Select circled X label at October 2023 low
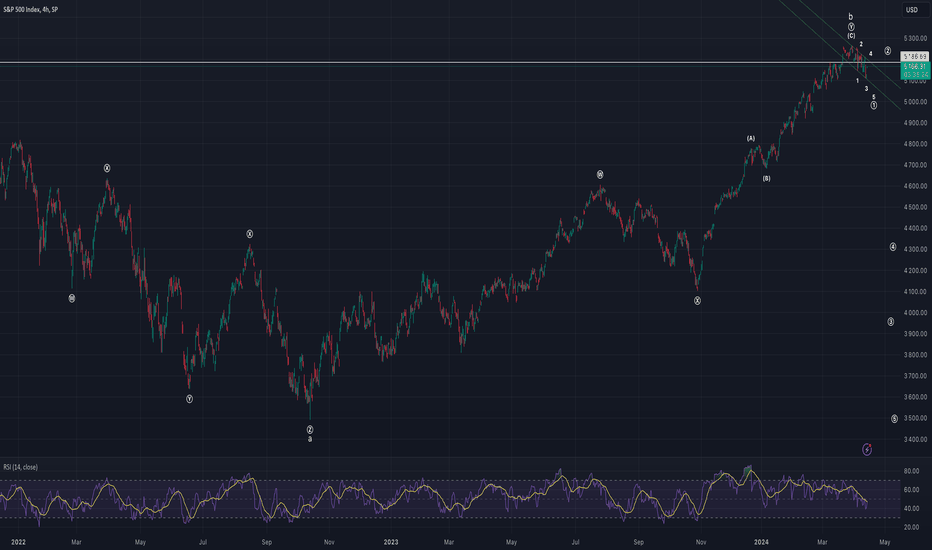932x550 pixels. click(697, 301)
